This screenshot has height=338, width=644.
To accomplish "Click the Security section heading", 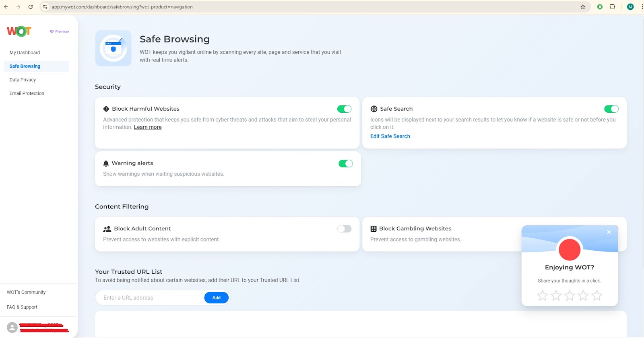I will [x=108, y=87].
